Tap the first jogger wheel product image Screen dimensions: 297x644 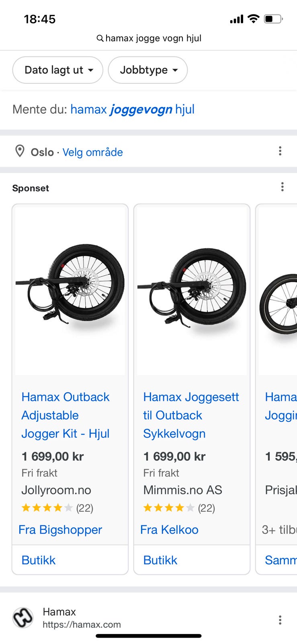[x=70, y=290]
